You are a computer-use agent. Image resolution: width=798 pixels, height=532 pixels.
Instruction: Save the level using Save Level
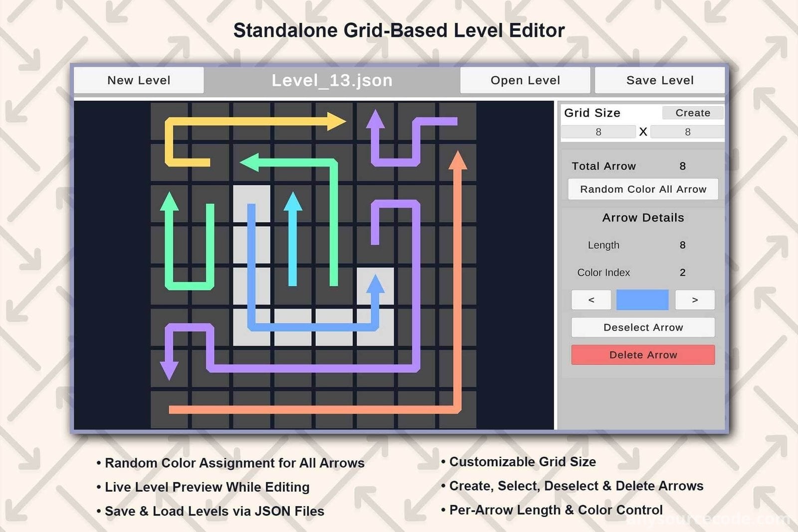659,80
